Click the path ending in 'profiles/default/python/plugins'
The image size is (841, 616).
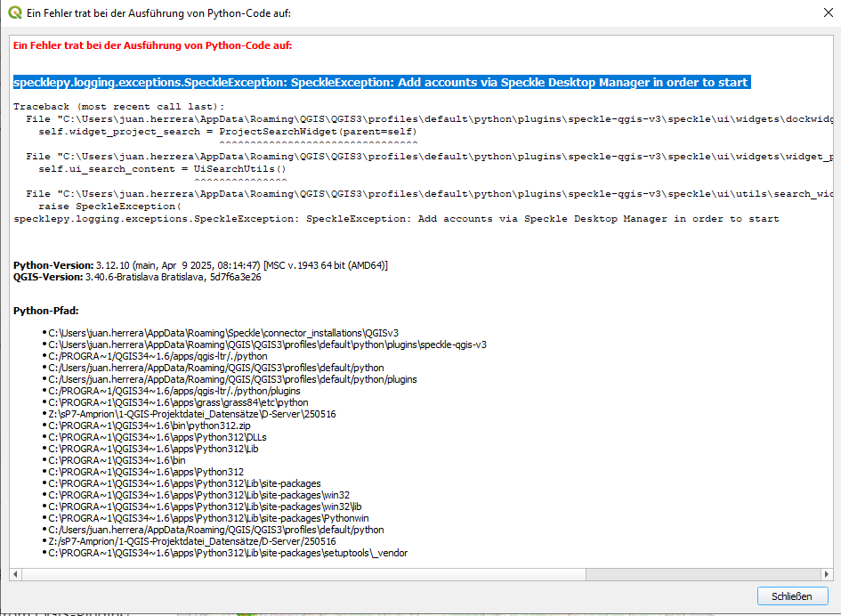click(x=233, y=379)
